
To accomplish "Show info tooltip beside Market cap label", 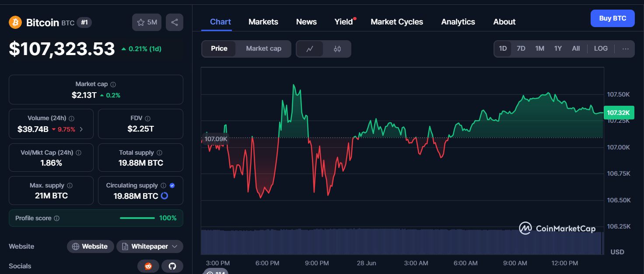I will (113, 84).
